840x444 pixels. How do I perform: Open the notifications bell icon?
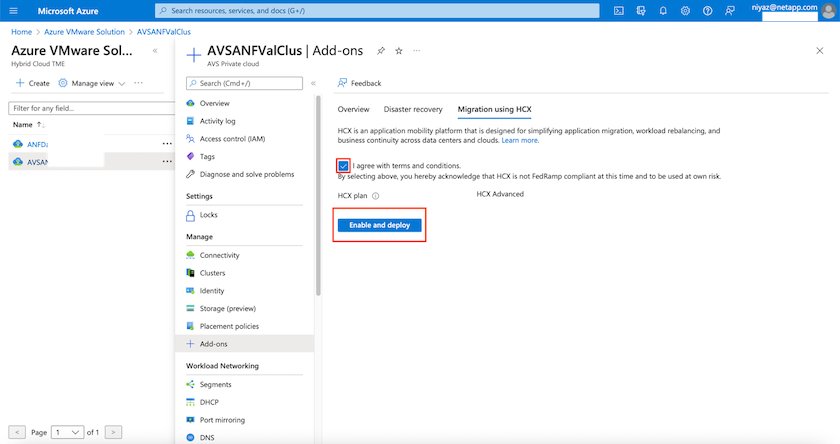(663, 11)
